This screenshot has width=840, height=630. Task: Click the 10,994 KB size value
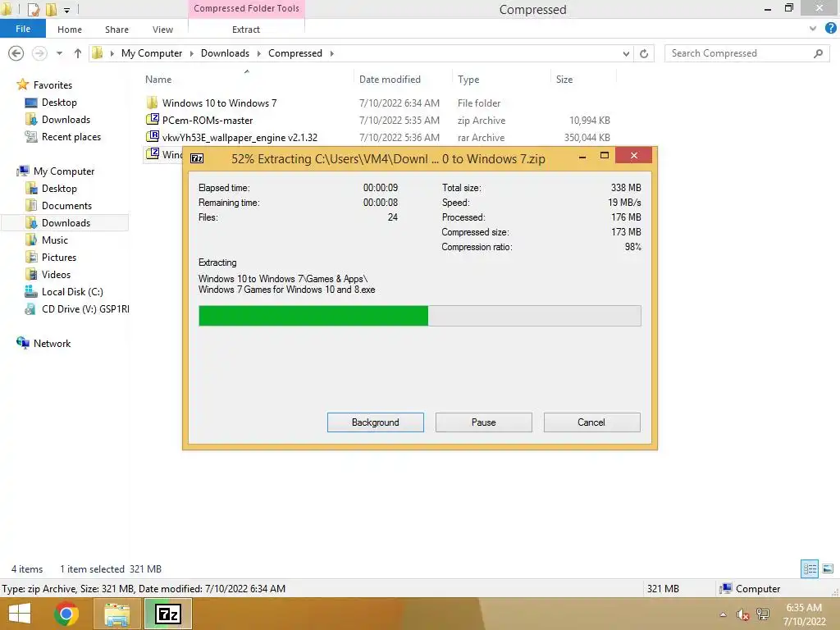coord(589,120)
